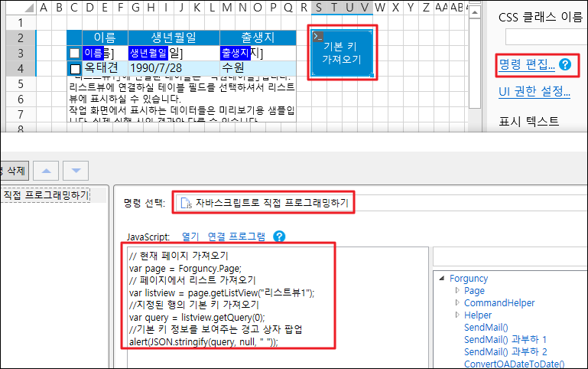This screenshot has height=369, width=588.
Task: Click the 연결 프로그램 link
Action: point(236,237)
